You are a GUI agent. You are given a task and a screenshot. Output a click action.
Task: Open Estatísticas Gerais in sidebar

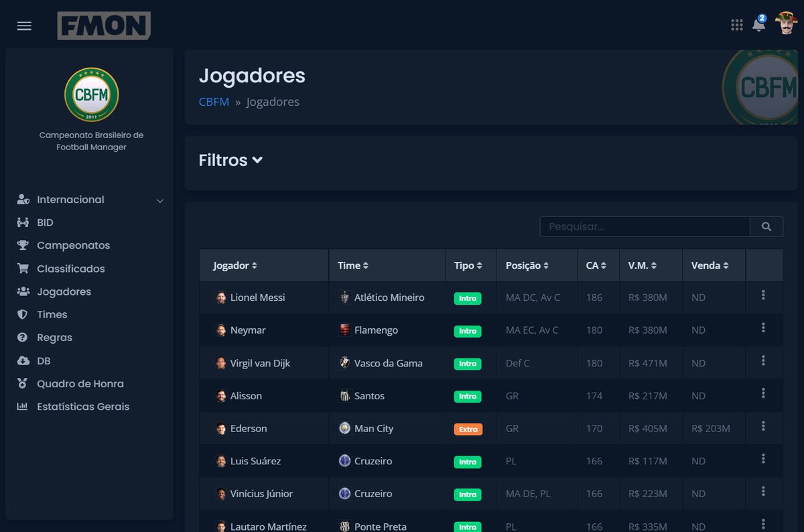point(83,407)
